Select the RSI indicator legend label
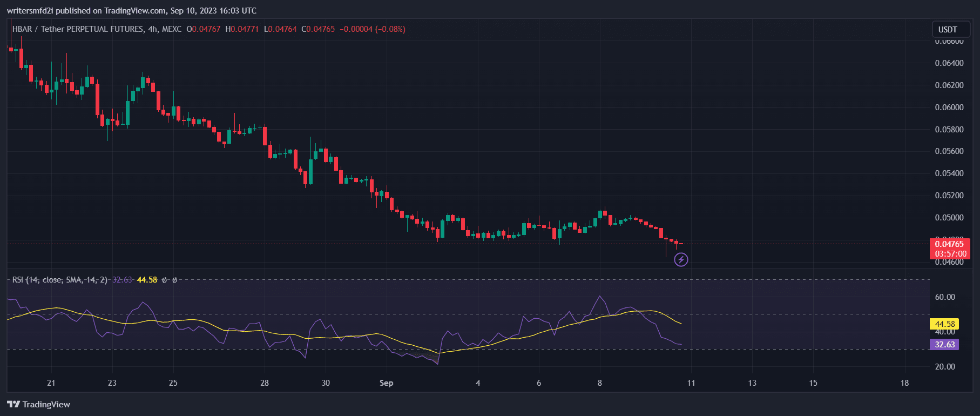Screen dimensions: 980x416 (x=59, y=280)
